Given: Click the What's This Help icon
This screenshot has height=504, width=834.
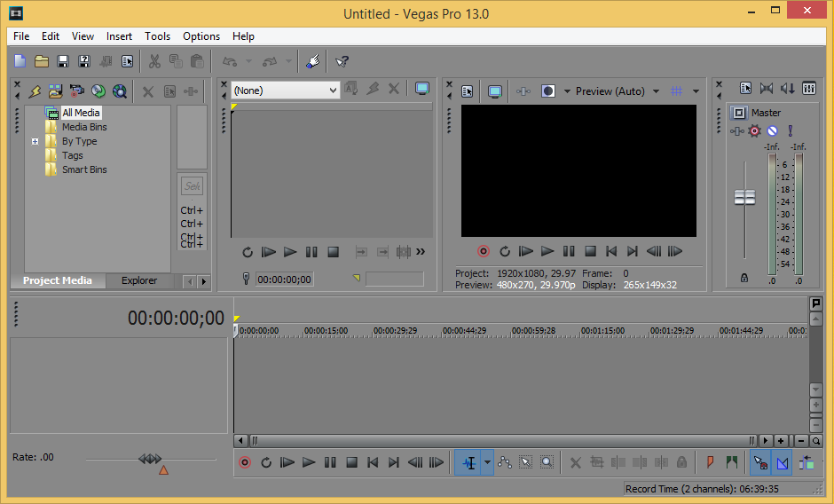Looking at the screenshot, I should coord(342,62).
